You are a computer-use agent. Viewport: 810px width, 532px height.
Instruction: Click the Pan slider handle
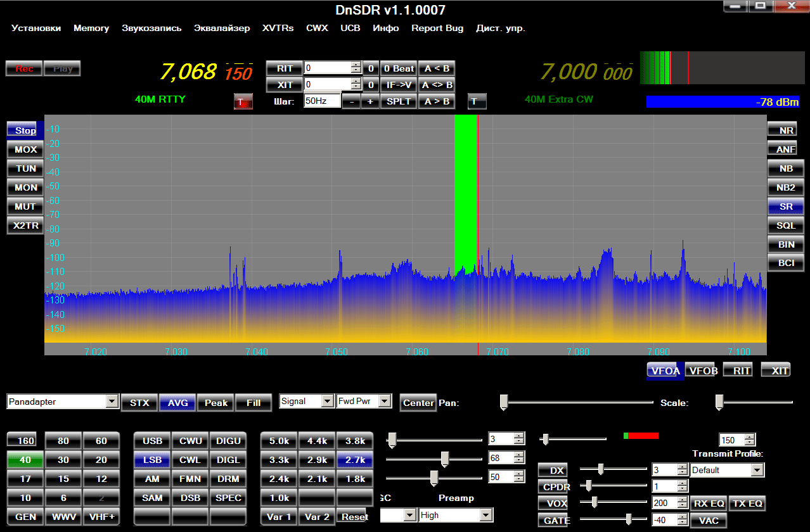coord(504,402)
